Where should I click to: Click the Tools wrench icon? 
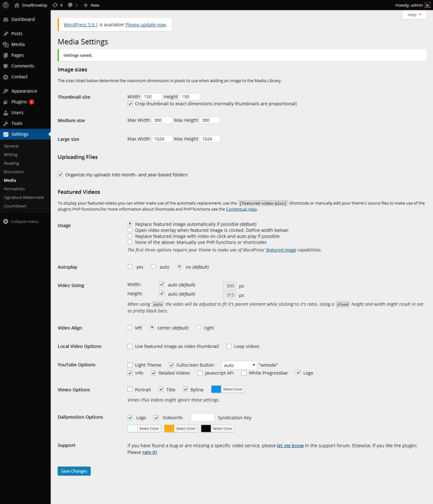pyautogui.click(x=5, y=124)
